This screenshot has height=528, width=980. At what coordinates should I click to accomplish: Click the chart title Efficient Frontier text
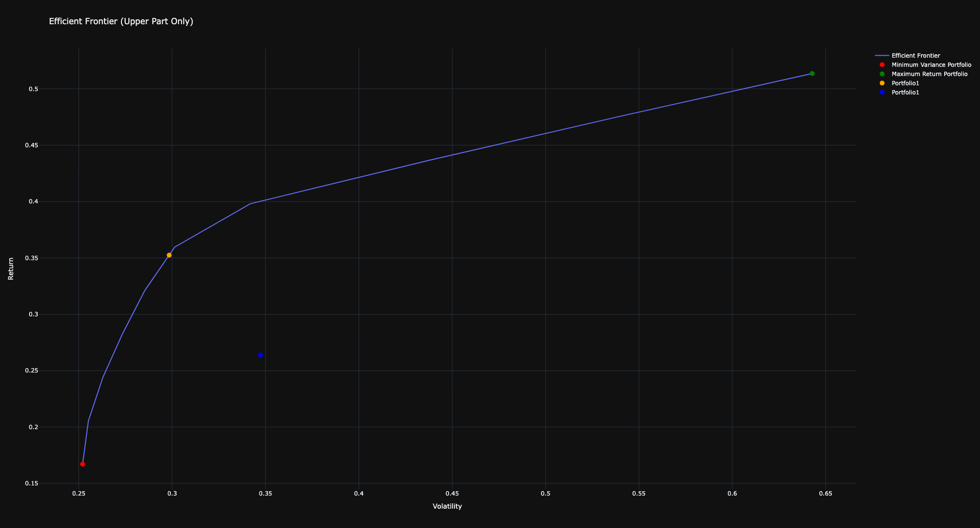[121, 21]
